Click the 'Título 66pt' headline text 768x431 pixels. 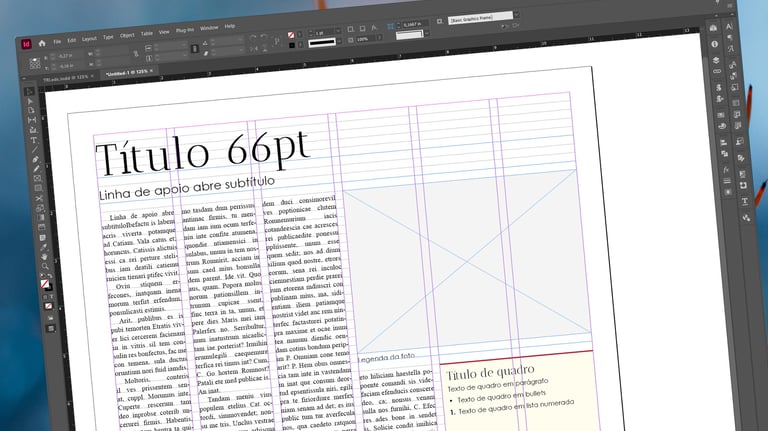[203, 152]
